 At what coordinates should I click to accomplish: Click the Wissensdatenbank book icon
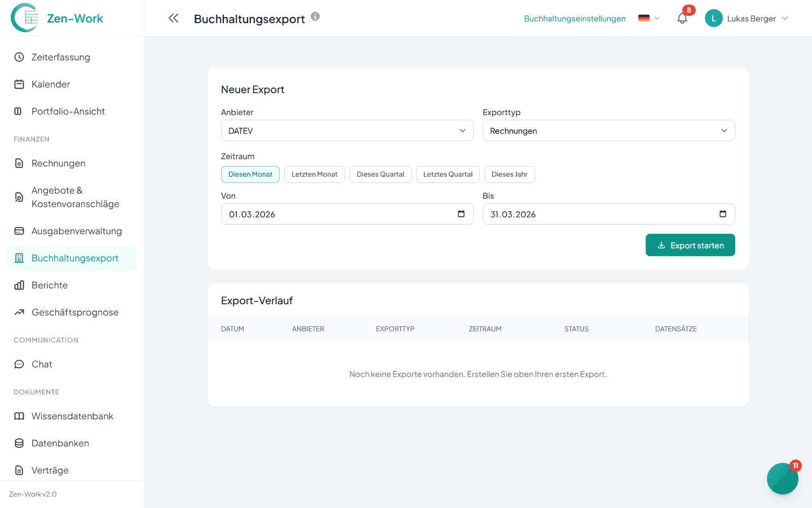[x=19, y=416]
